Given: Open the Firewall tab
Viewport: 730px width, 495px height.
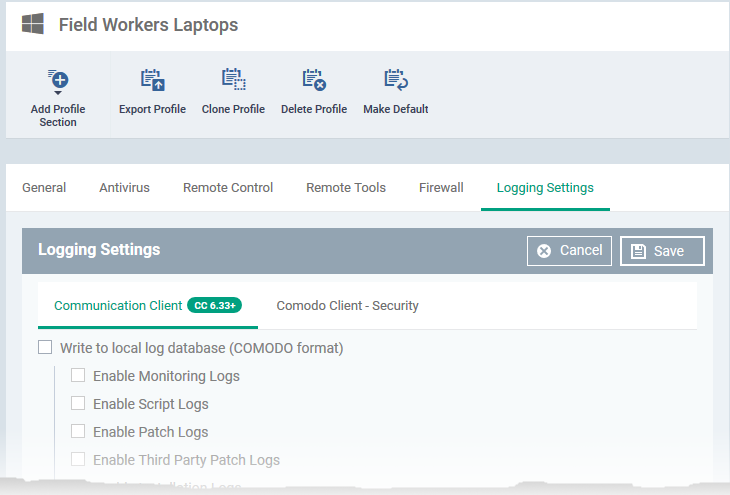Looking at the screenshot, I should (x=441, y=188).
